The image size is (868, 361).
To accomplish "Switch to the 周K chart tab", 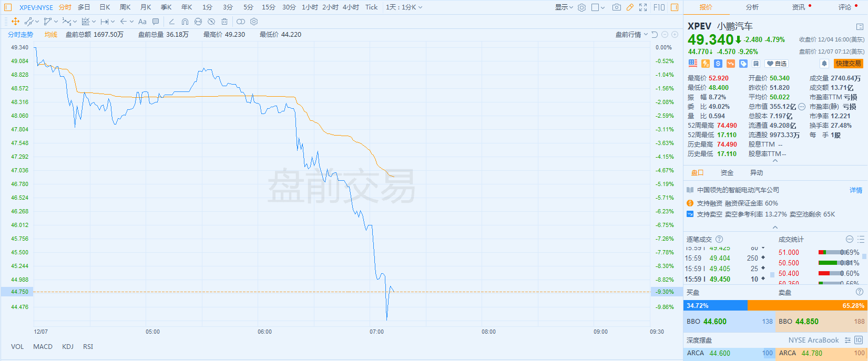I will (x=125, y=7).
